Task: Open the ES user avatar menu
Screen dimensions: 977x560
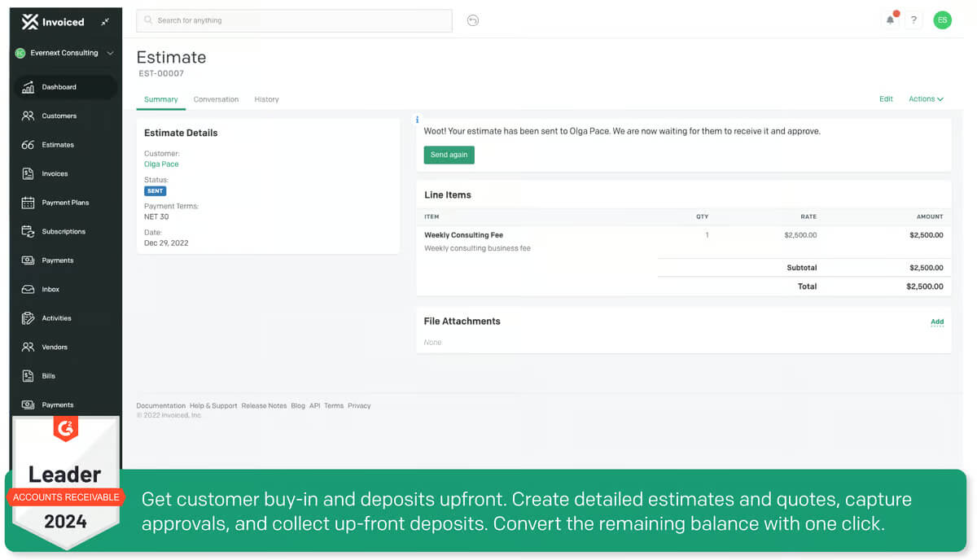Action: pyautogui.click(x=942, y=20)
